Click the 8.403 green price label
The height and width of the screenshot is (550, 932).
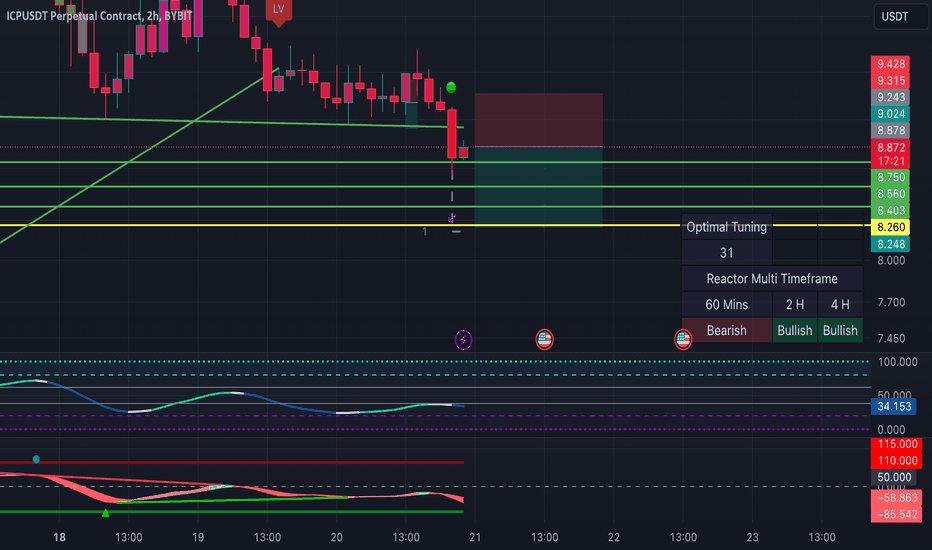tap(890, 210)
